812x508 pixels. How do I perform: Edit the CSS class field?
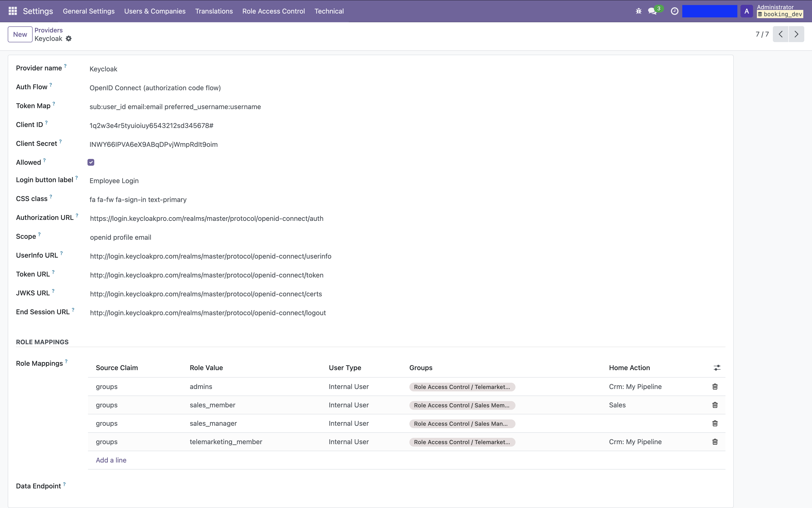[407, 200]
